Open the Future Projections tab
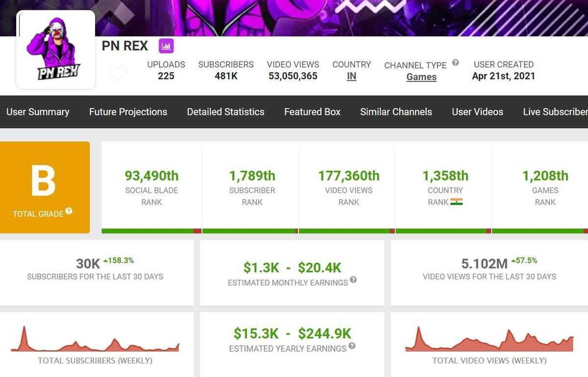The width and height of the screenshot is (588, 377). coord(127,112)
